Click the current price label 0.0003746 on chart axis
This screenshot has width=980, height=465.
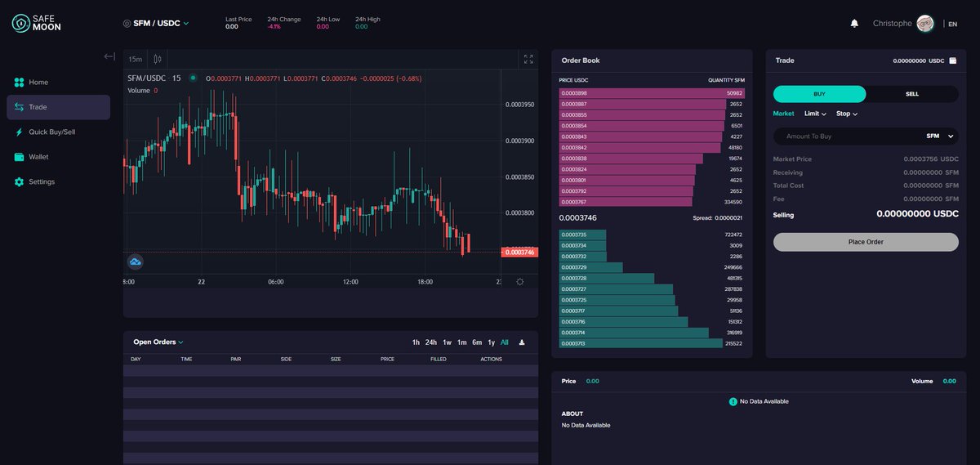[519, 253]
